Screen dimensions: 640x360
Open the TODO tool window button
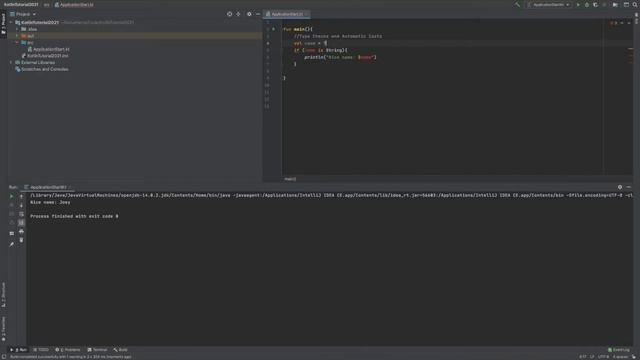(41, 350)
